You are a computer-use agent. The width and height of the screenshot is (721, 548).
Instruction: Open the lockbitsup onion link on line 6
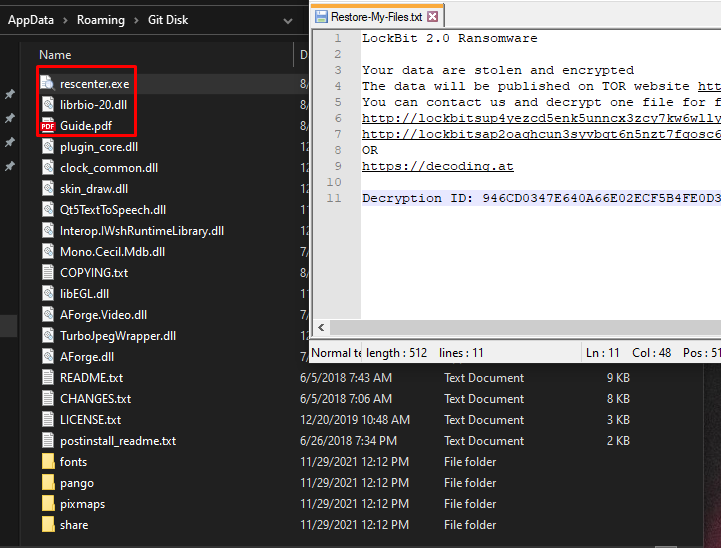(x=541, y=118)
